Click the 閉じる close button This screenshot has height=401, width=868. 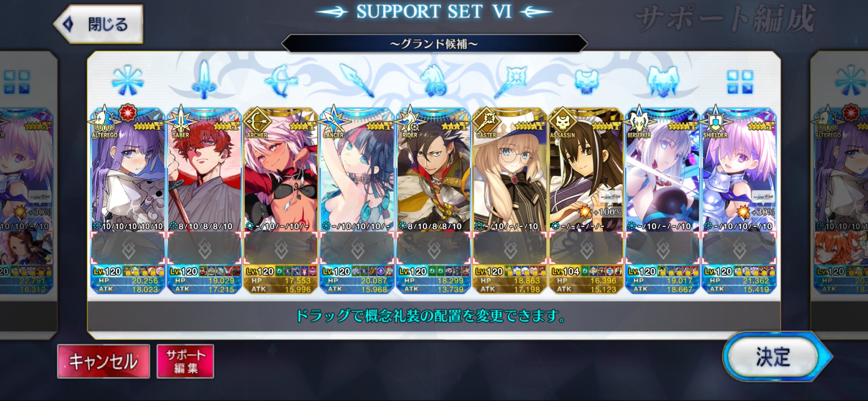tap(99, 24)
